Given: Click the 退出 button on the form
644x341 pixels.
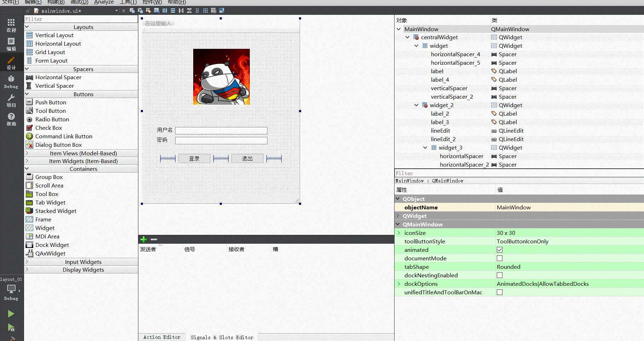Looking at the screenshot, I should tap(247, 158).
